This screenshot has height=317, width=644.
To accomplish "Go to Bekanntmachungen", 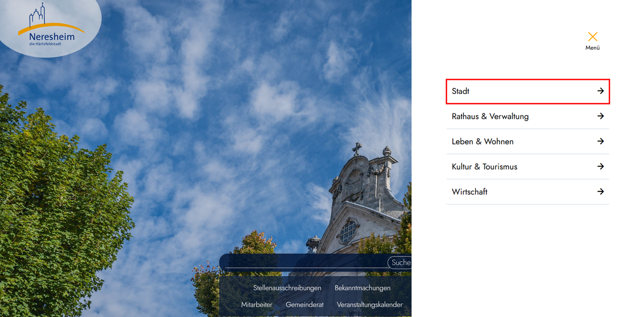I will coord(362,288).
